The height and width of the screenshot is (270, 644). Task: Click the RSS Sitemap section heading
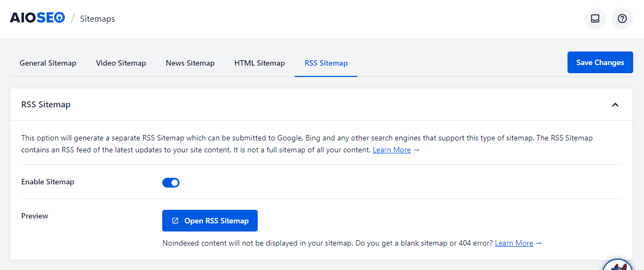[x=46, y=105]
